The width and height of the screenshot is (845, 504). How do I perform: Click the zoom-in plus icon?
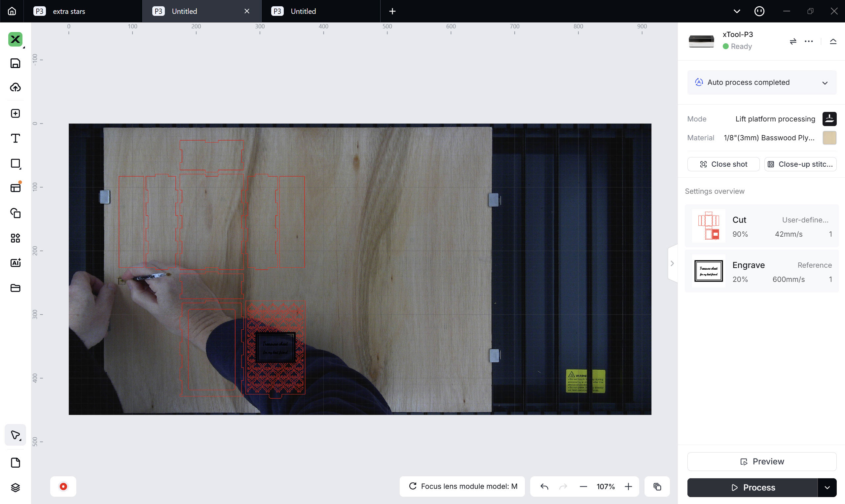tap(628, 486)
